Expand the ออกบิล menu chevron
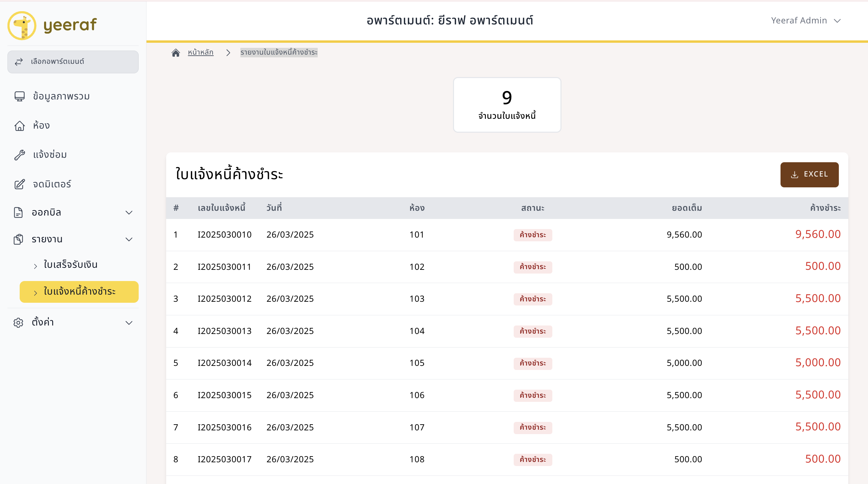This screenshot has height=484, width=868. coord(129,212)
